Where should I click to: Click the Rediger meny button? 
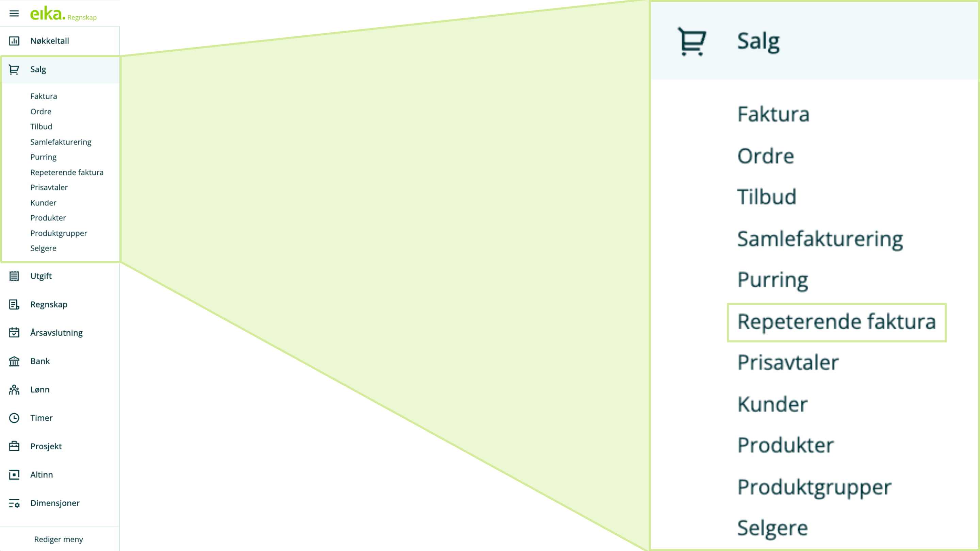pyautogui.click(x=59, y=539)
